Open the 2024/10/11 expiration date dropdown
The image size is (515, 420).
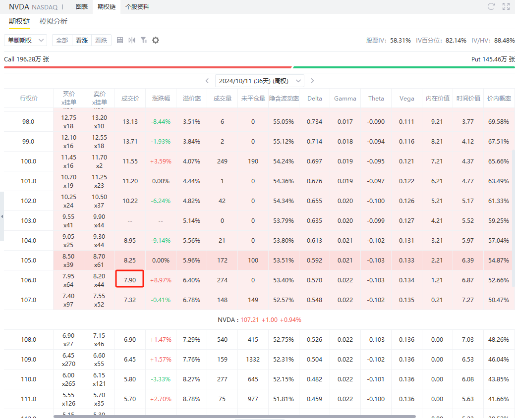[x=260, y=81]
